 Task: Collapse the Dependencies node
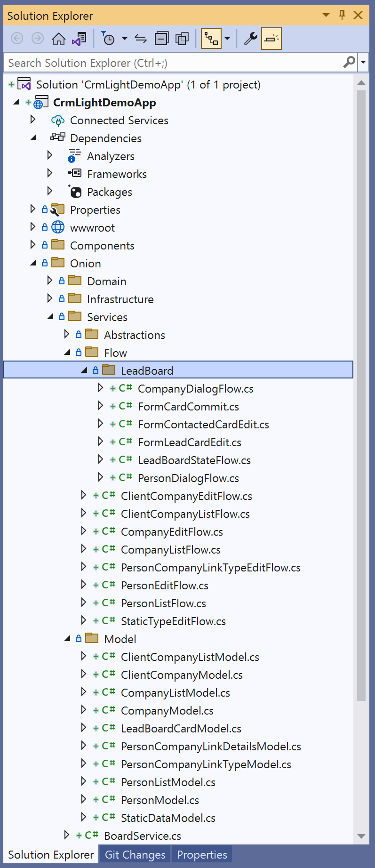pyautogui.click(x=33, y=138)
